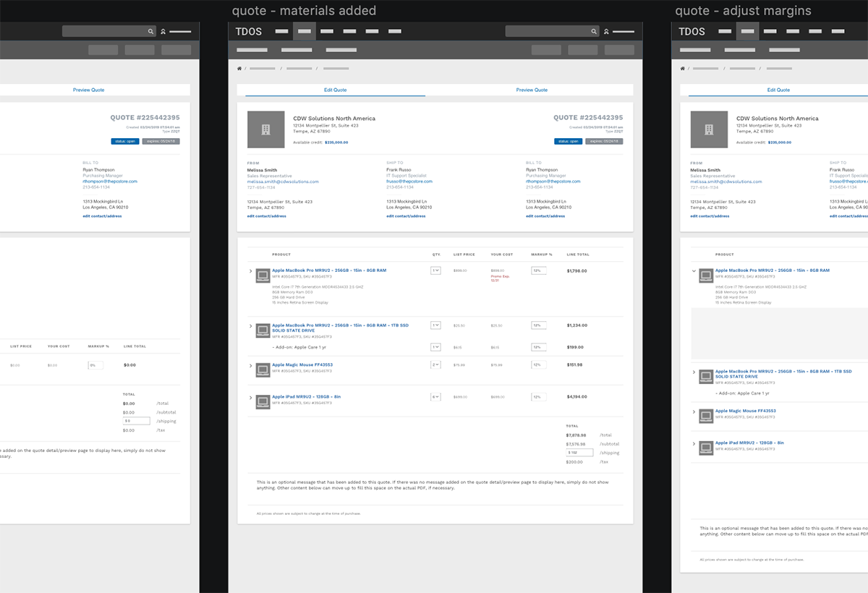The image size is (868, 593).
Task: Click $235,000.00 available credit in materials added artboard
Action: click(336, 142)
